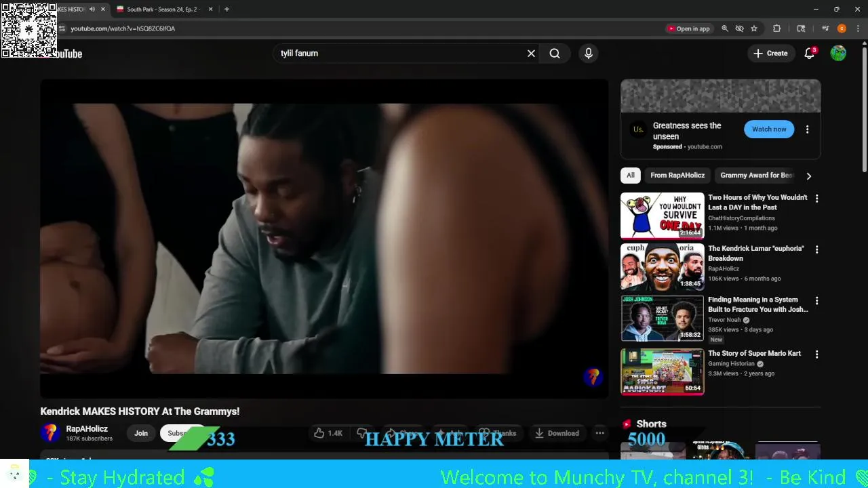Open the orange Chrome profile avatar
Image resolution: width=868 pixels, height=488 pixels.
coord(842,28)
